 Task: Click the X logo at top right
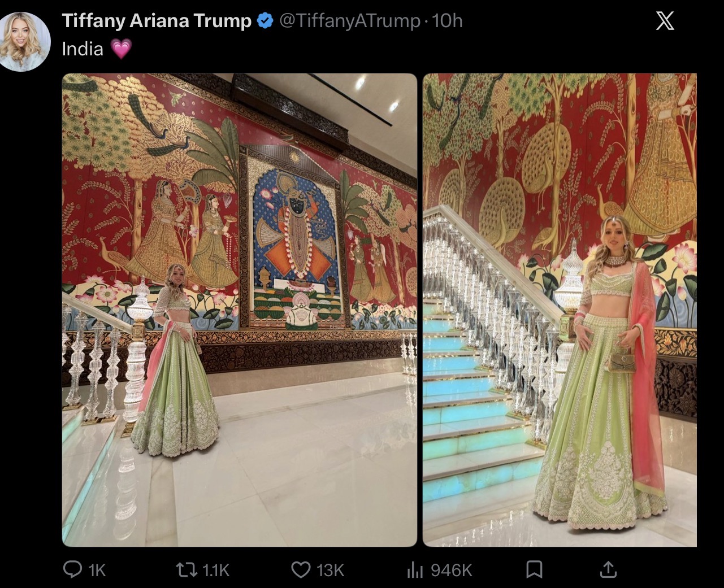[x=665, y=21]
